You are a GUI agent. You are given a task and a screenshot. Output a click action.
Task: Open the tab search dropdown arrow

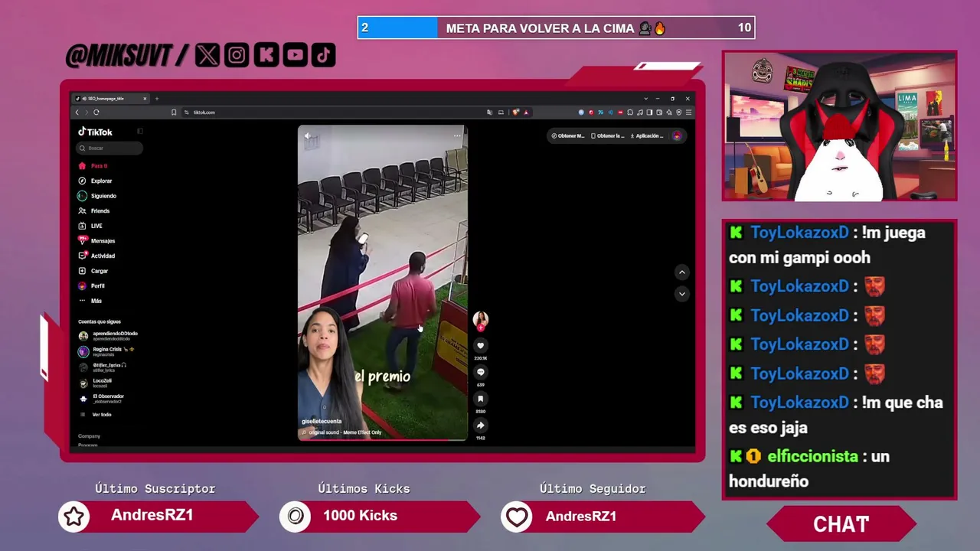tap(645, 99)
